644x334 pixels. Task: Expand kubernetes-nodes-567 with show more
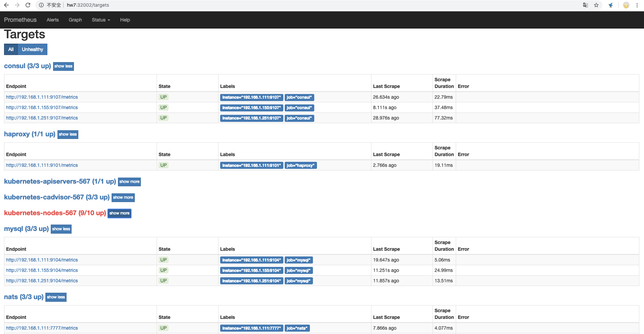(119, 213)
